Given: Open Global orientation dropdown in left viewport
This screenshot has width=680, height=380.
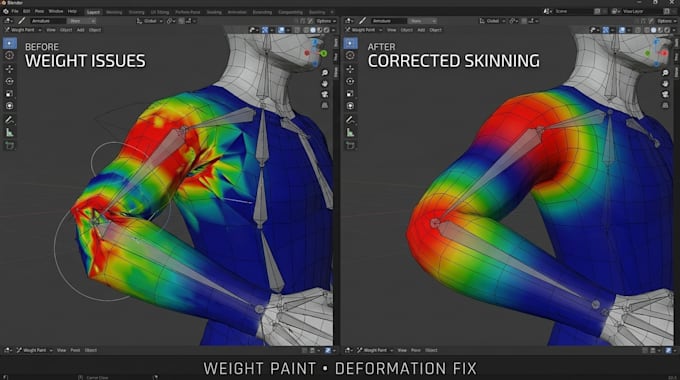Looking at the screenshot, I should pyautogui.click(x=150, y=21).
